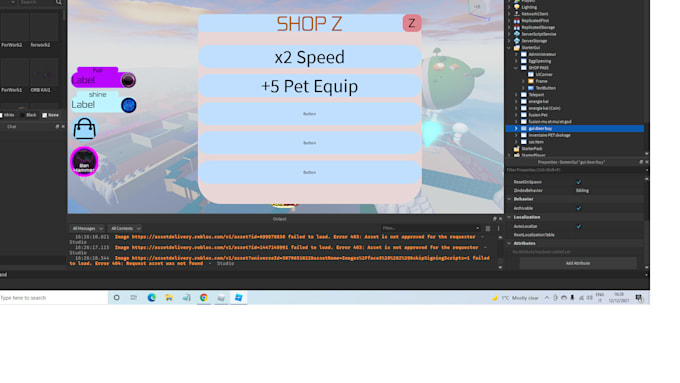Click the Windows taskbar search box

pyautogui.click(x=53, y=298)
